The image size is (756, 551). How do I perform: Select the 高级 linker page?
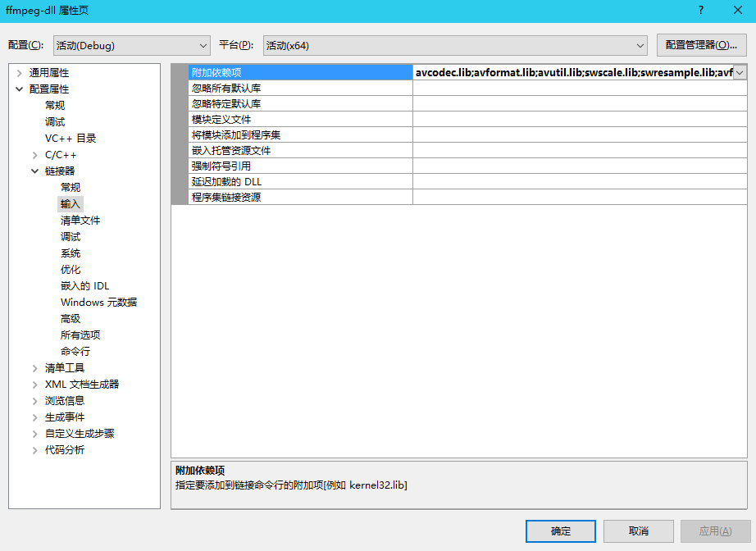(x=71, y=319)
